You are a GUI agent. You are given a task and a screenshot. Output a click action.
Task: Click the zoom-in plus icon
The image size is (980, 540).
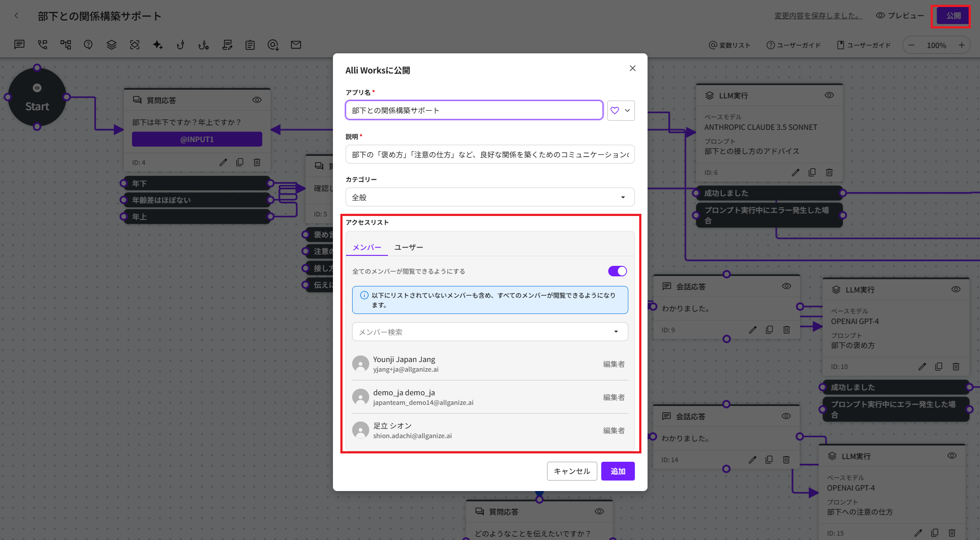[x=961, y=45]
